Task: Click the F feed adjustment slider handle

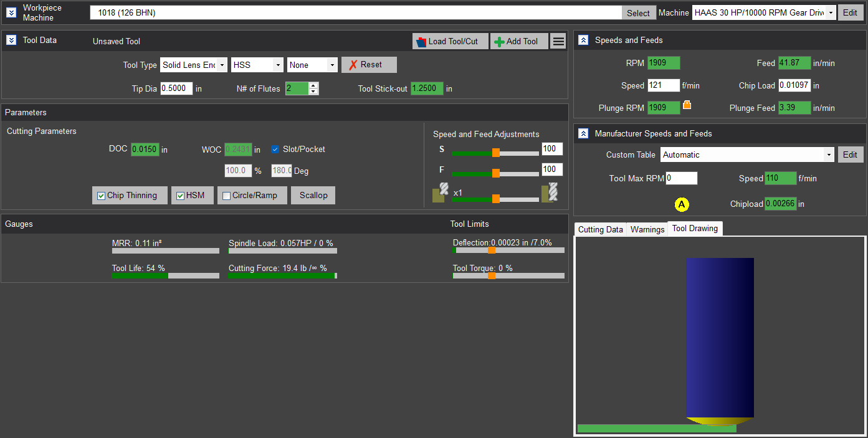Action: [x=496, y=173]
